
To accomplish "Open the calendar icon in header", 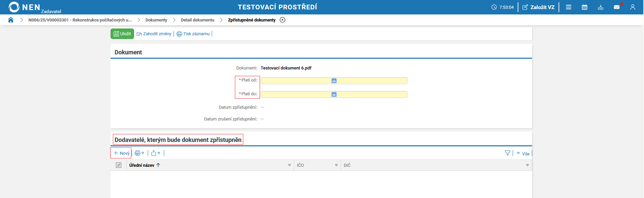I will point(585,7).
